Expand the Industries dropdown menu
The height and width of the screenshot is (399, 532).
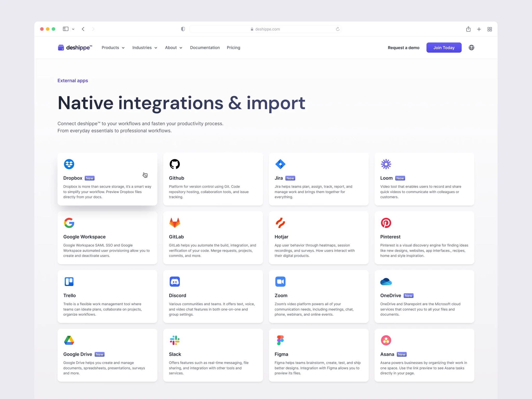pyautogui.click(x=145, y=48)
